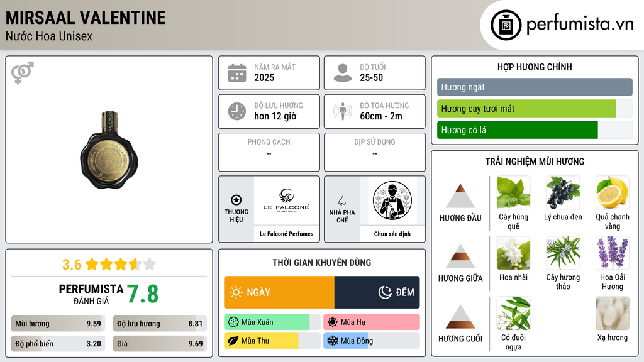Click the Hương ngát accord bar
The width and height of the screenshot is (644, 362).
click(x=535, y=87)
